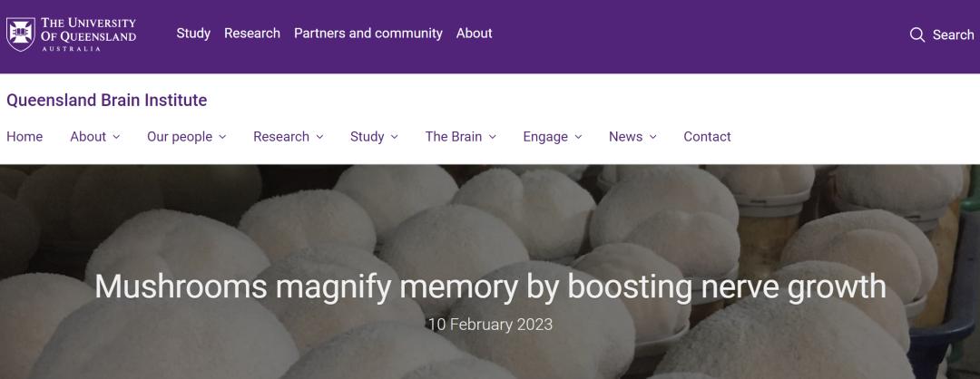Open the Research link in purple header

252,33
